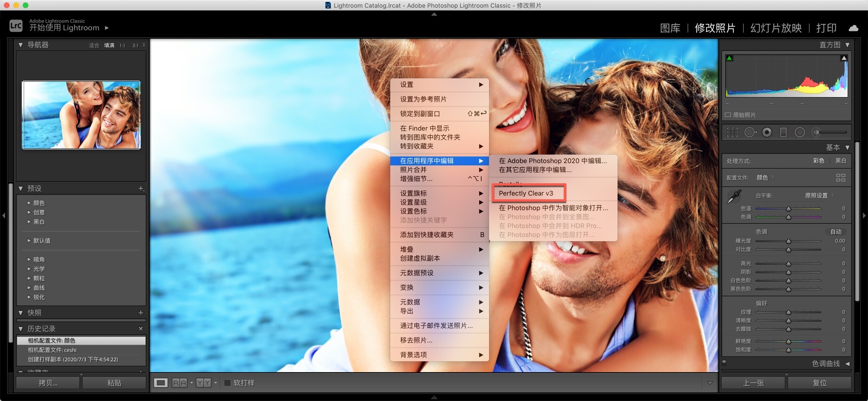
Task: Select the crop overlay tool
Action: coord(732,132)
